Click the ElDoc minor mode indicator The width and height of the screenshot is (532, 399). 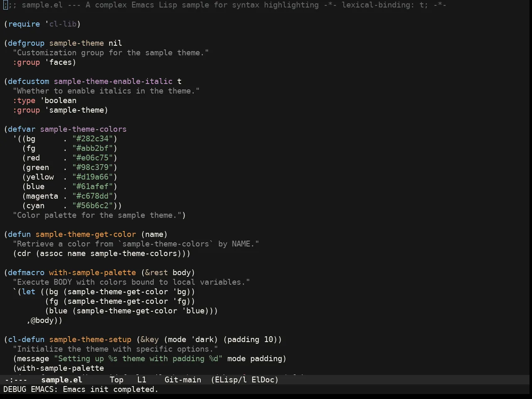[x=263, y=379]
